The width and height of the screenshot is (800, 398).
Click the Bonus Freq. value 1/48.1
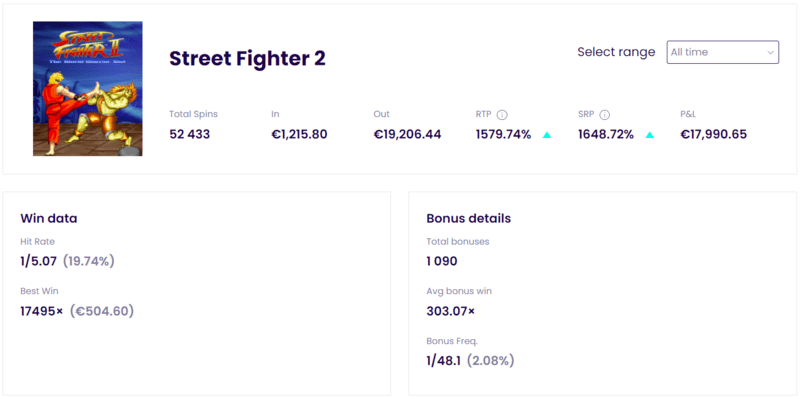click(x=444, y=361)
